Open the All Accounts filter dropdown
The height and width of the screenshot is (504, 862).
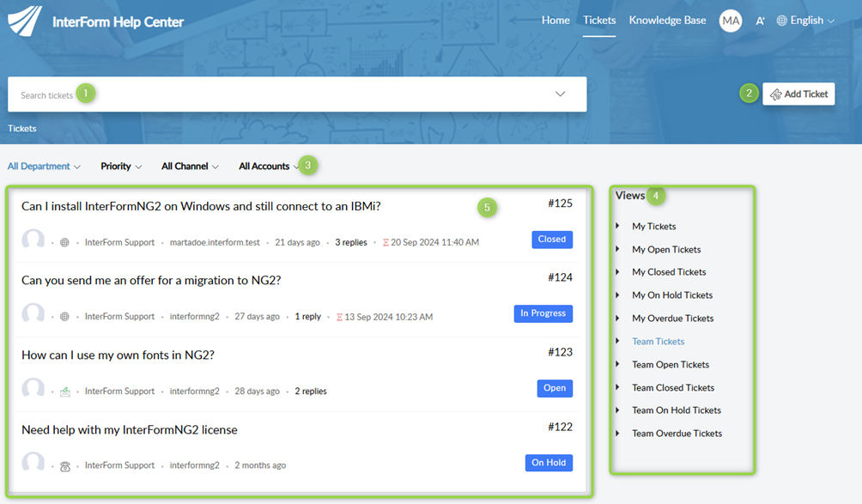tap(270, 166)
